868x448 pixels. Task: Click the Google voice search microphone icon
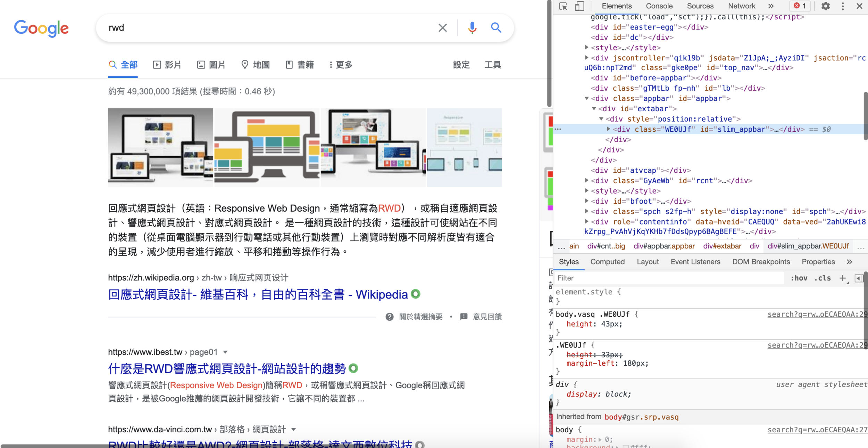[472, 27]
